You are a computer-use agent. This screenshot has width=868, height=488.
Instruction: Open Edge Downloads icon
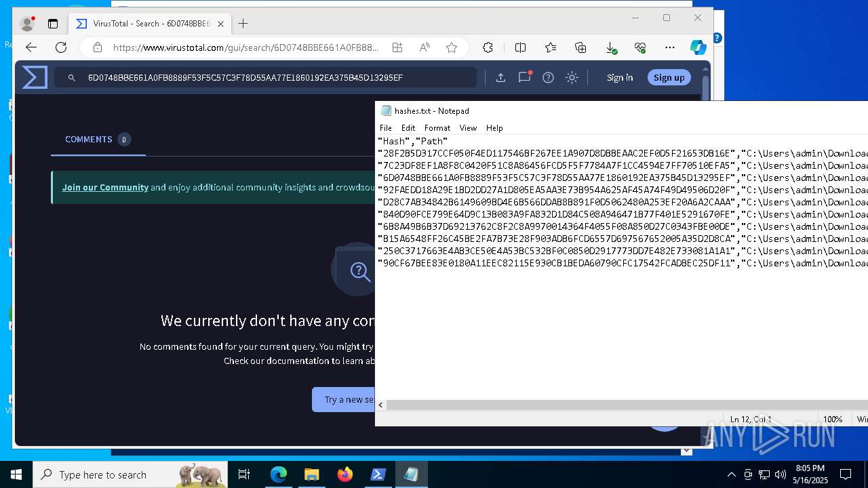pos(611,47)
